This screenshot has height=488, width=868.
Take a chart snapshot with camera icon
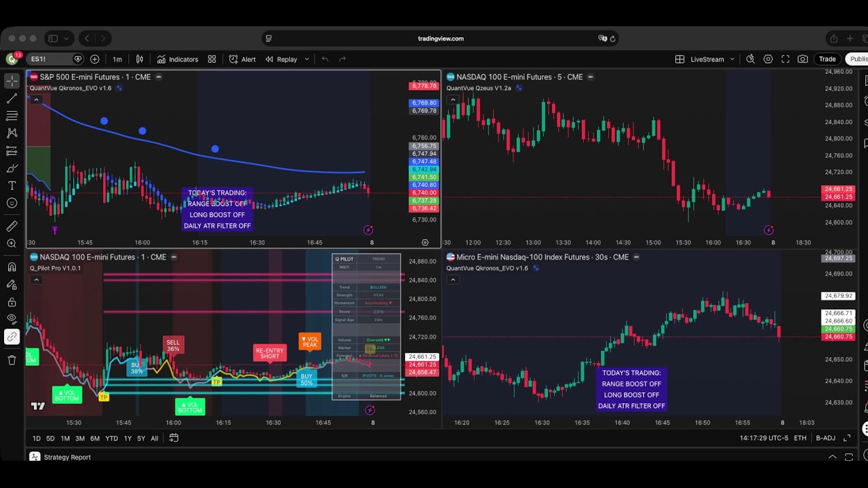point(803,59)
